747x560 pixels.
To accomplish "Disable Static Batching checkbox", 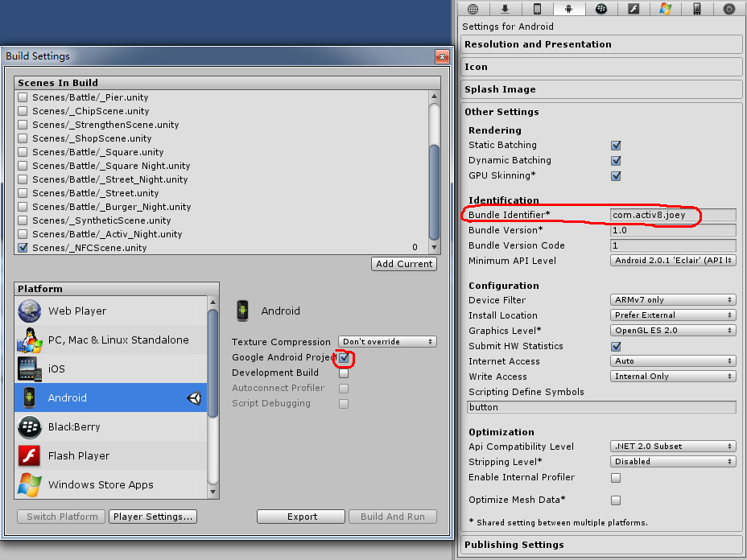I will click(616, 146).
